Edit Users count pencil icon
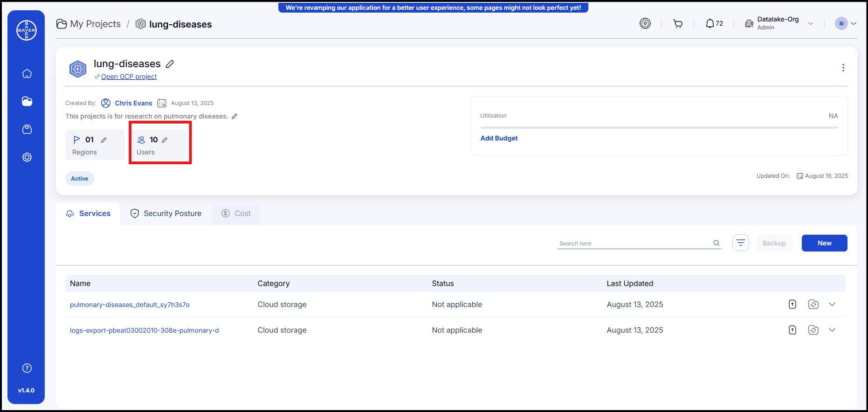The image size is (868, 412). tap(165, 140)
